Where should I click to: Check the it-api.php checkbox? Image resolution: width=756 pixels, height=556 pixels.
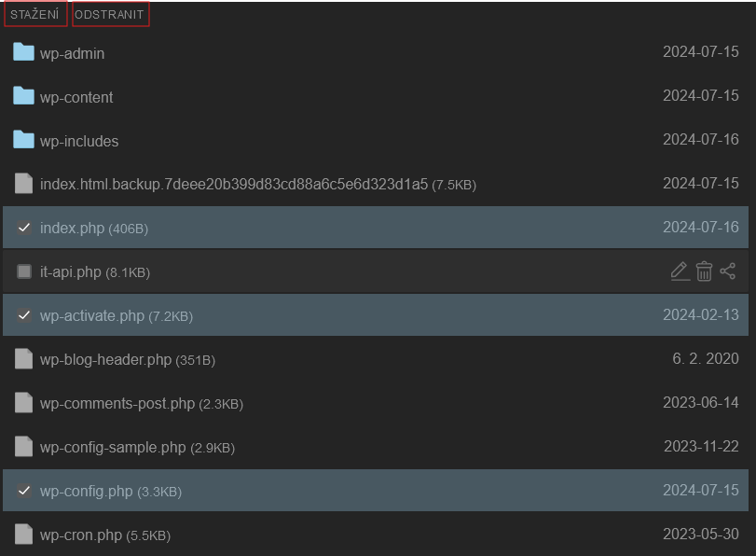[24, 271]
